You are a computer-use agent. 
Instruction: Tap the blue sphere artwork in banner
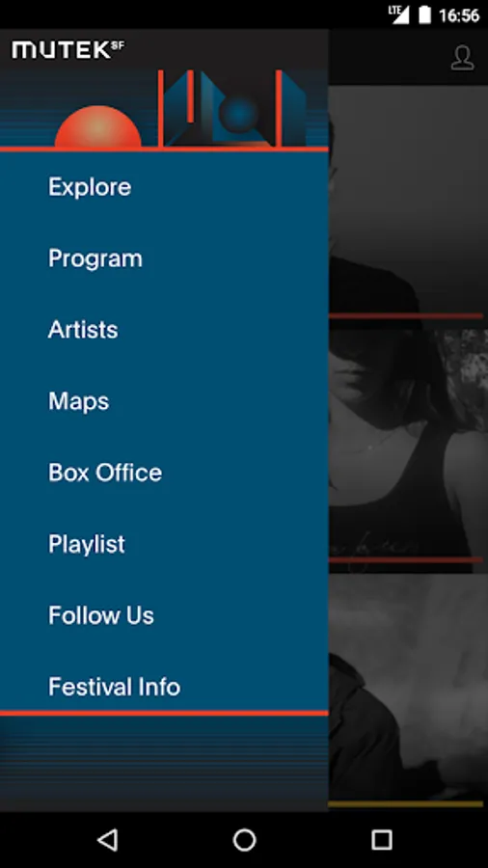coord(238,114)
